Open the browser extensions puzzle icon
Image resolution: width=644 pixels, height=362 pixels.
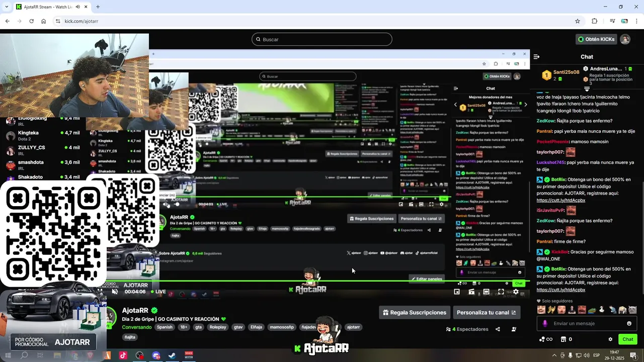[595, 21]
